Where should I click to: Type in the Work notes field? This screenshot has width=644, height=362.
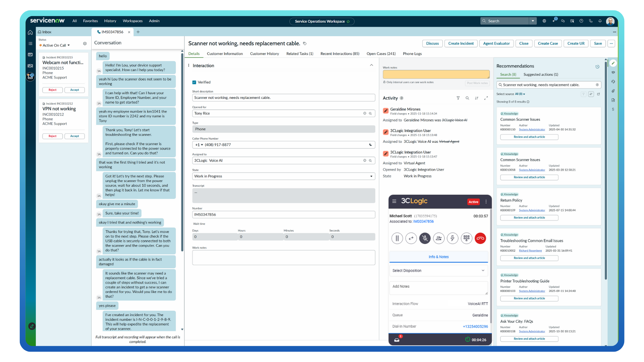(283, 257)
